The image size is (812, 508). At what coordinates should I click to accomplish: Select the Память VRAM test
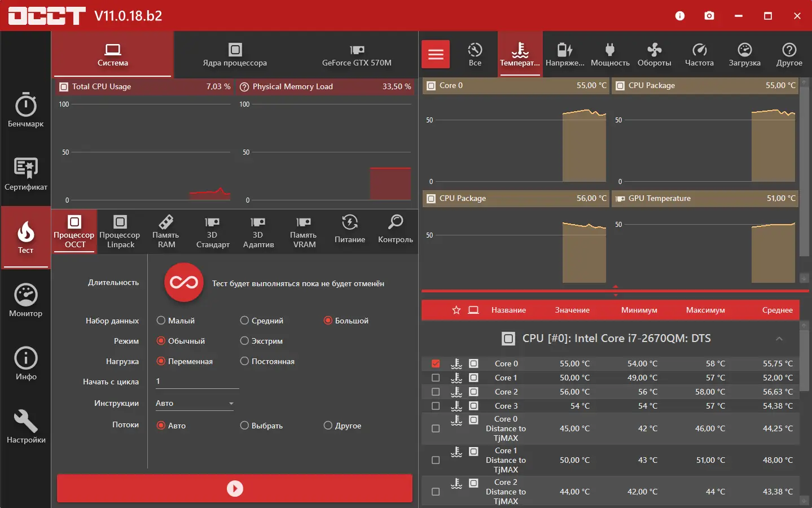(304, 231)
